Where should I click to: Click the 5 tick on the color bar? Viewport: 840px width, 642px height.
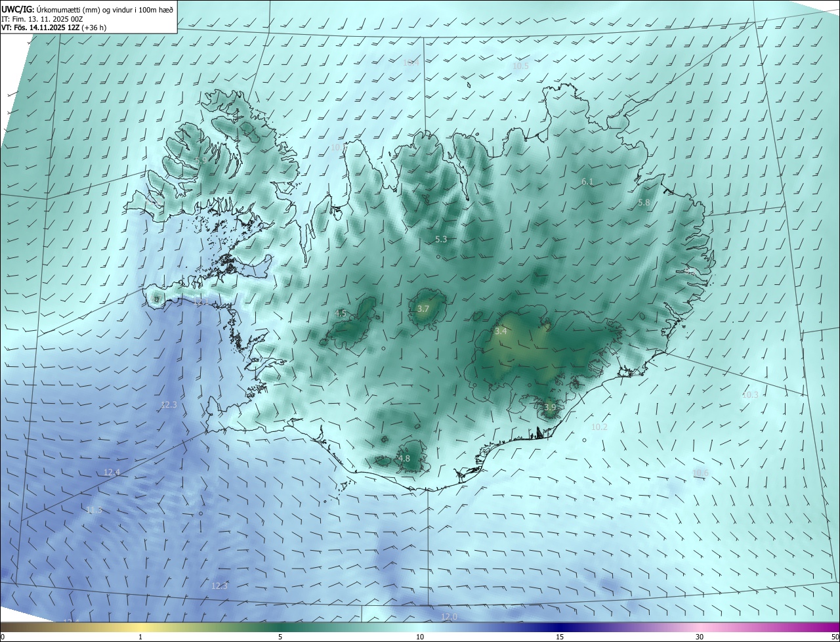pyautogui.click(x=280, y=637)
